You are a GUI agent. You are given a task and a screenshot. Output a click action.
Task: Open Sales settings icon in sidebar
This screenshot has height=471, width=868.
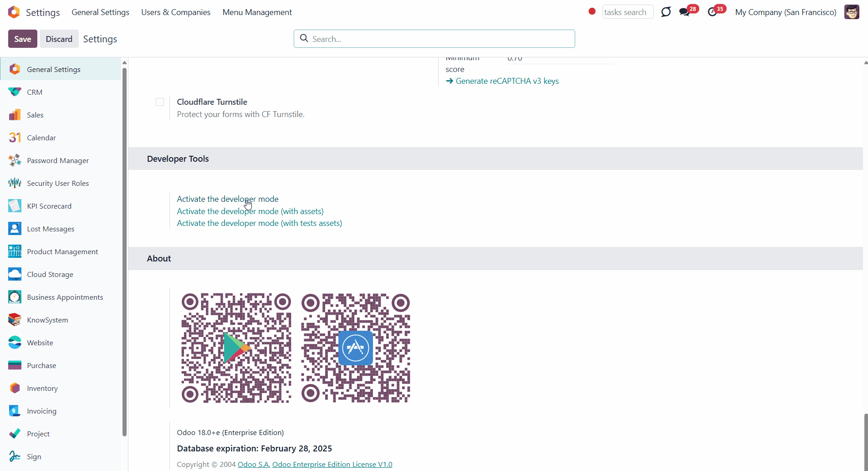coord(15,115)
